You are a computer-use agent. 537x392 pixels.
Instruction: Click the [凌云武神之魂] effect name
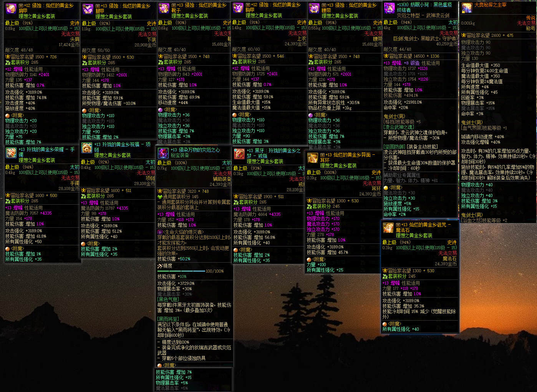pyautogui.click(x=399, y=127)
